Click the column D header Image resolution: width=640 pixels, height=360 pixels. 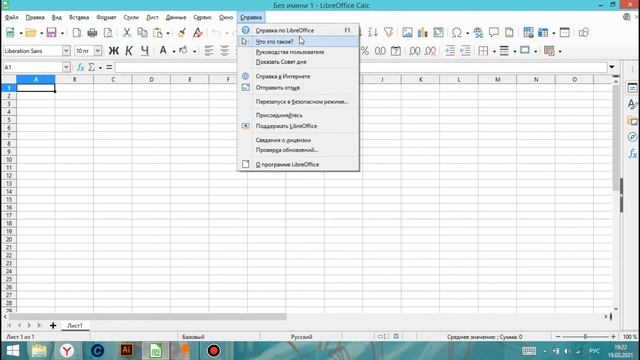[151, 79]
